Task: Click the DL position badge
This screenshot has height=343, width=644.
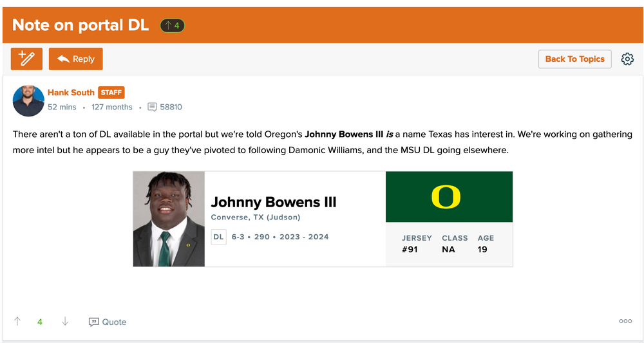Action: (218, 237)
